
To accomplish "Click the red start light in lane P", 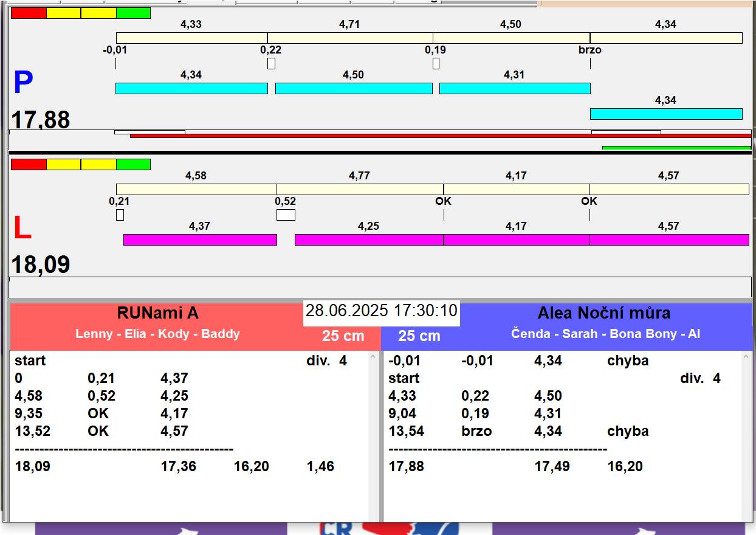I will coord(29,13).
